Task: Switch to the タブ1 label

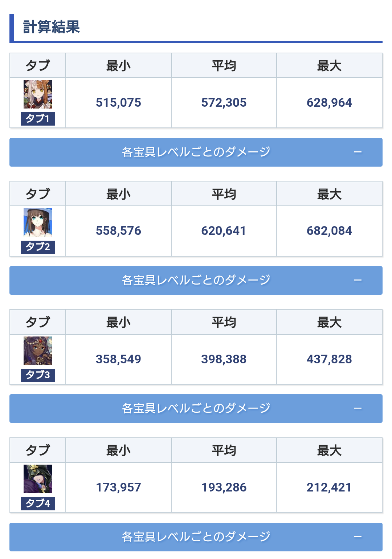Action: pos(38,119)
